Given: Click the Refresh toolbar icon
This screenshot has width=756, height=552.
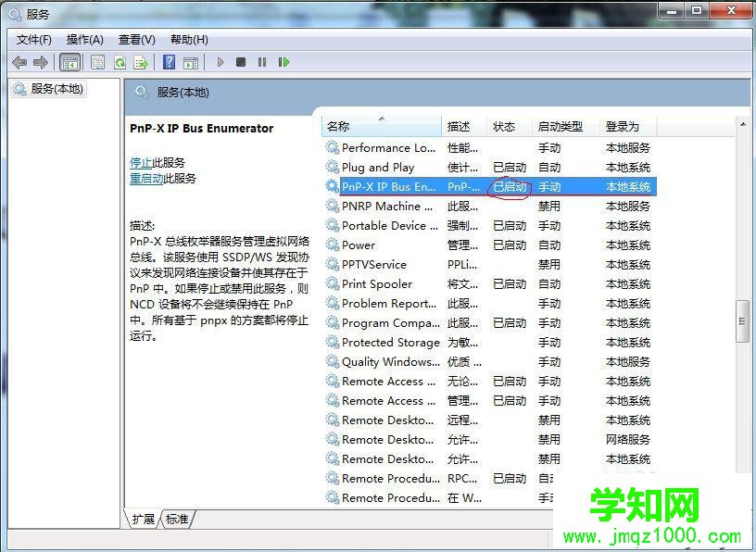Looking at the screenshot, I should (120, 62).
